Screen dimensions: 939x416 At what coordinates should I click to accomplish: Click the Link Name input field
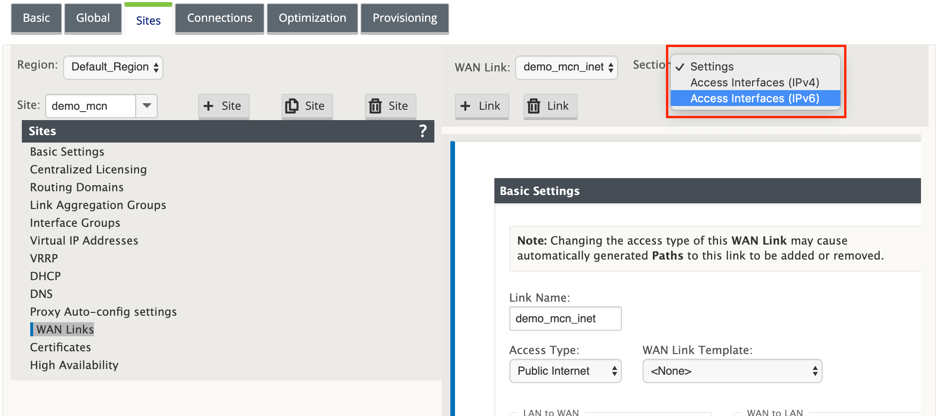pos(565,318)
